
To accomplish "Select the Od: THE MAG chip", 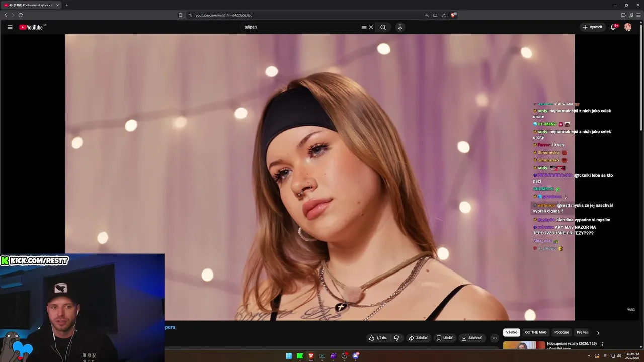I will pos(536,332).
